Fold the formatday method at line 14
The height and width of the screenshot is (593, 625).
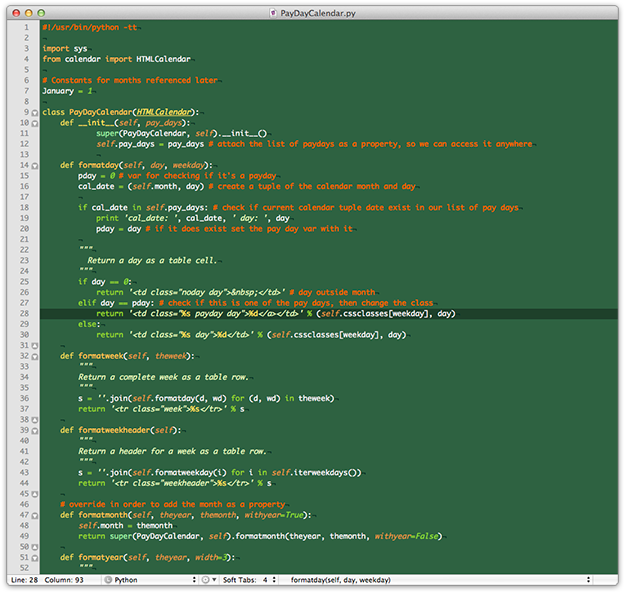(35, 166)
